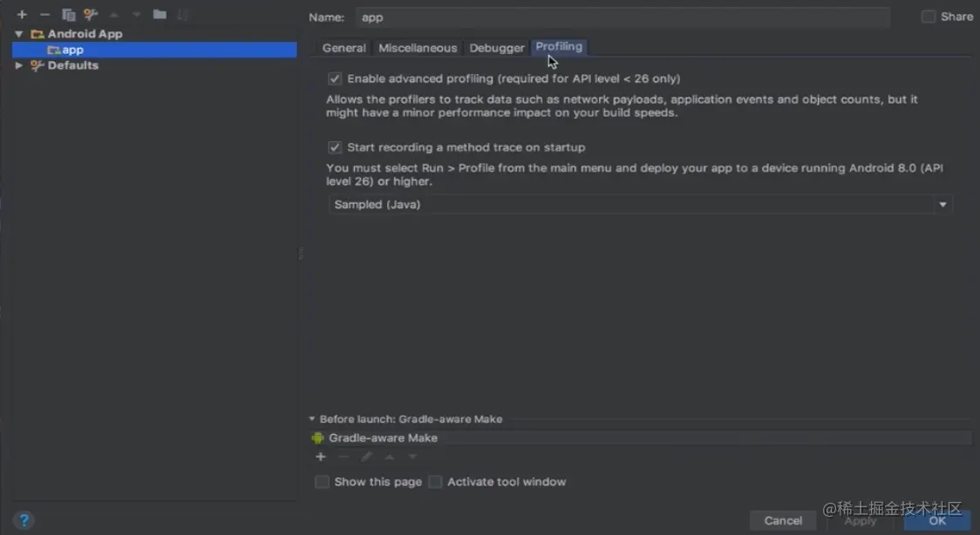Move configuration up in the list
Viewport: 980px width, 535px height.
114,14
